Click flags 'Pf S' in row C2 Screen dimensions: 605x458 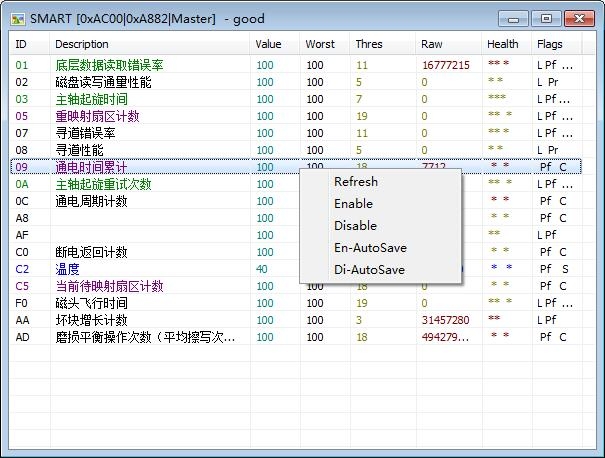554,269
